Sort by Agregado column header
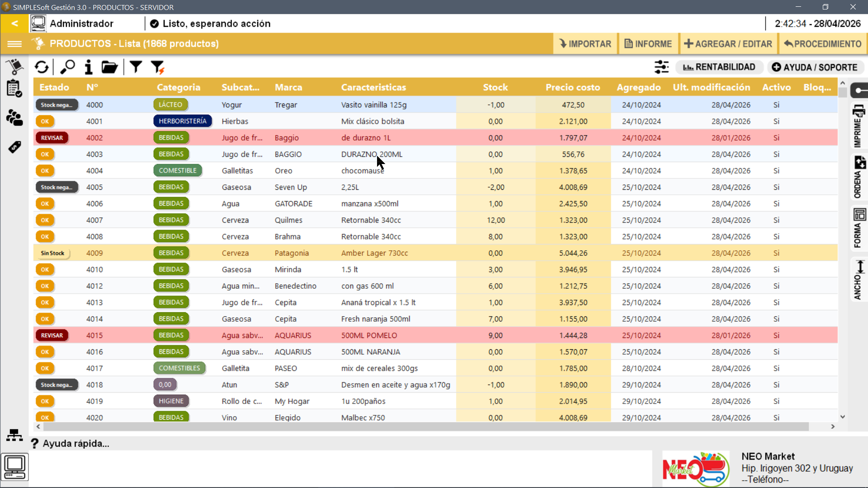The height and width of the screenshot is (488, 868). pyautogui.click(x=638, y=87)
